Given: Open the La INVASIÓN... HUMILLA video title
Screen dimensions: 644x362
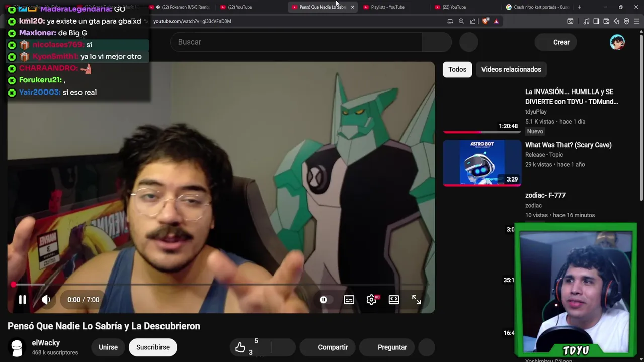Looking at the screenshot, I should [572, 97].
